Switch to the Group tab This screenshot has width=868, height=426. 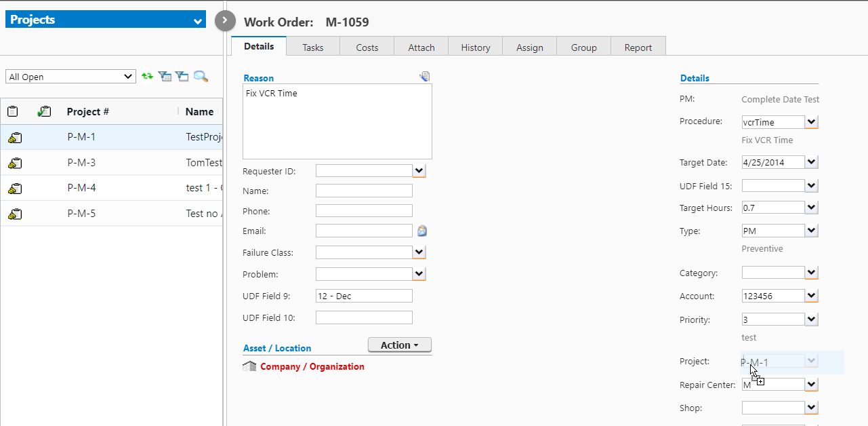point(584,47)
